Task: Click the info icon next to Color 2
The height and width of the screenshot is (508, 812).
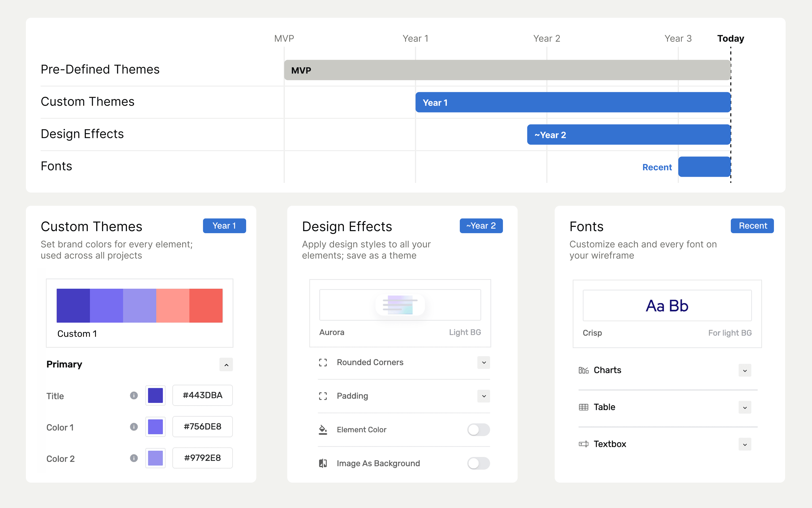Action: (x=134, y=458)
